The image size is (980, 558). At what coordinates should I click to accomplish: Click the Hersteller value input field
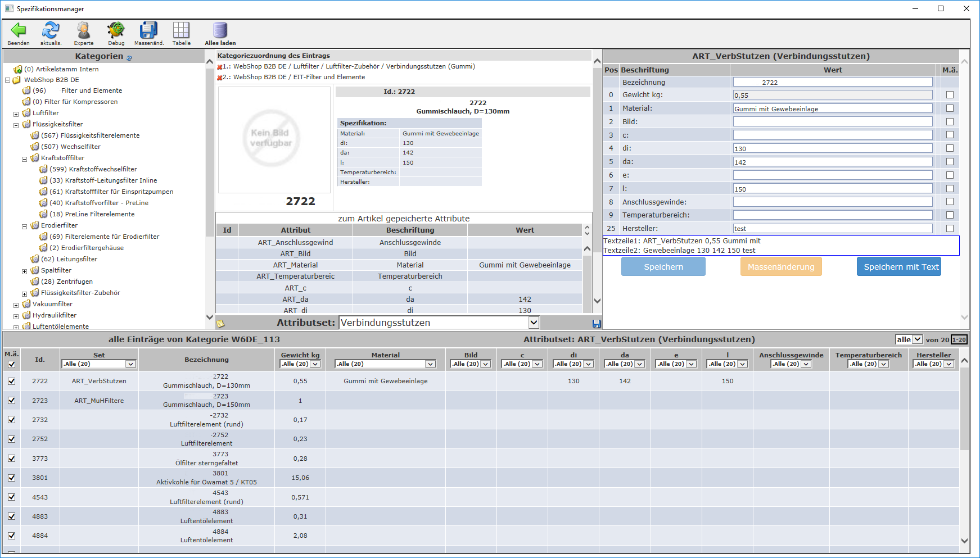[x=832, y=229]
